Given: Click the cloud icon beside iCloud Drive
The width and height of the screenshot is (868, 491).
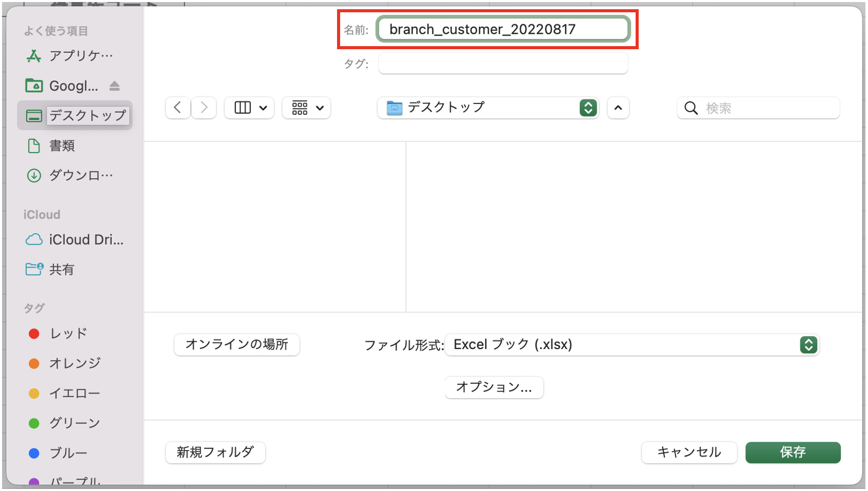Looking at the screenshot, I should pyautogui.click(x=34, y=239).
